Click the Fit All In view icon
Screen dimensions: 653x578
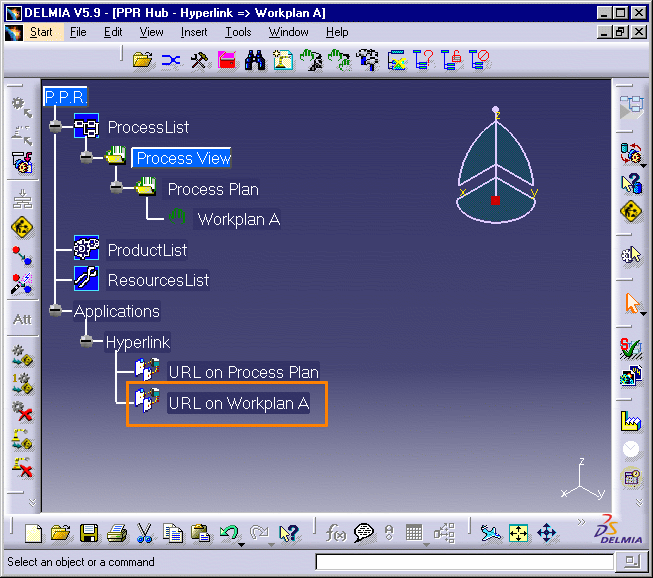(x=518, y=533)
